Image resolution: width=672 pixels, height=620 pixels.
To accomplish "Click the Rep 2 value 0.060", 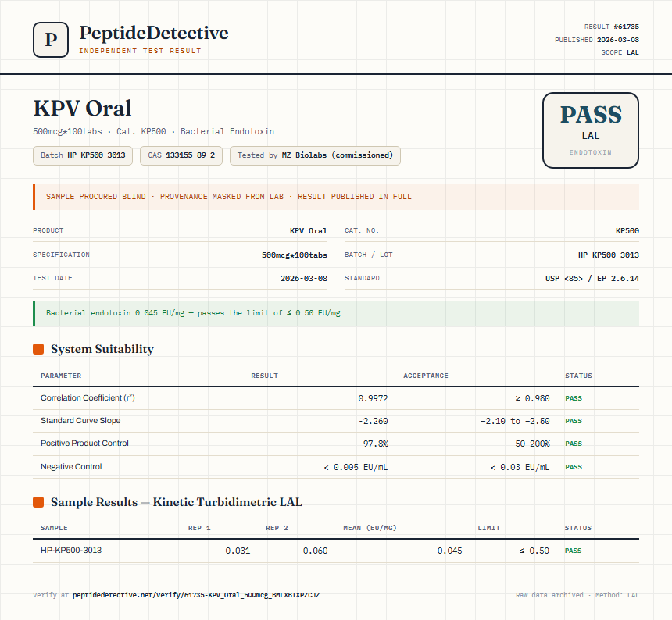I will pos(316,551).
